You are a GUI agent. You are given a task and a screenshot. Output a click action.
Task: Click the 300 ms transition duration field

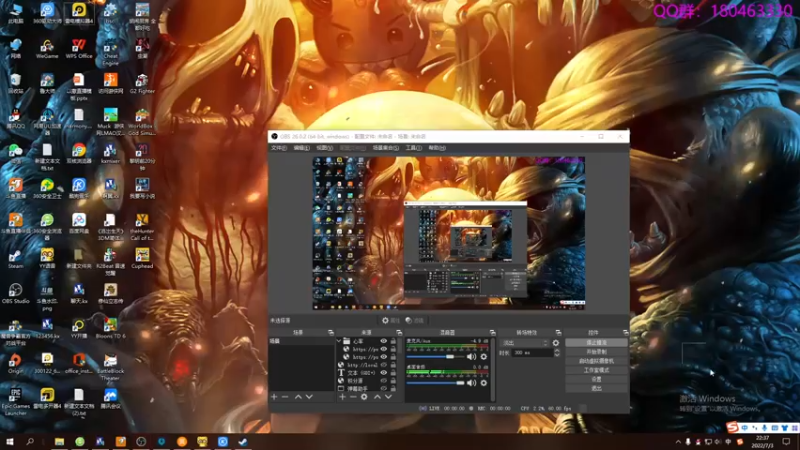(x=532, y=353)
